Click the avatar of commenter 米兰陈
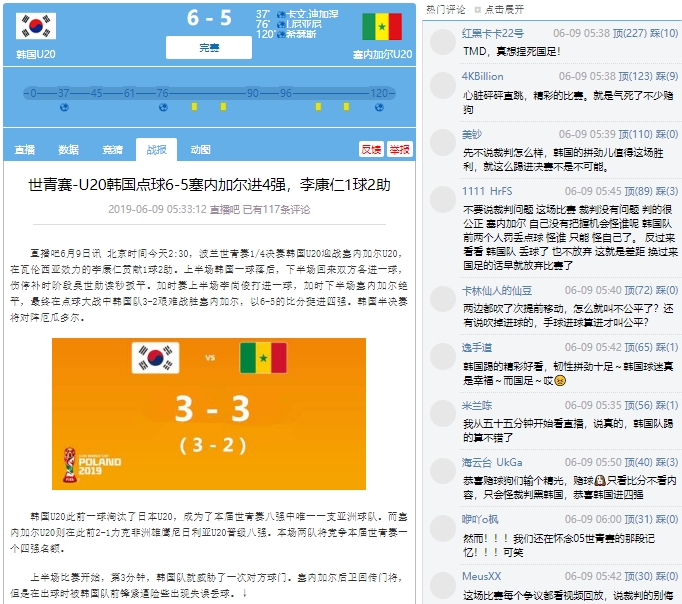The image size is (682, 604). click(x=443, y=414)
